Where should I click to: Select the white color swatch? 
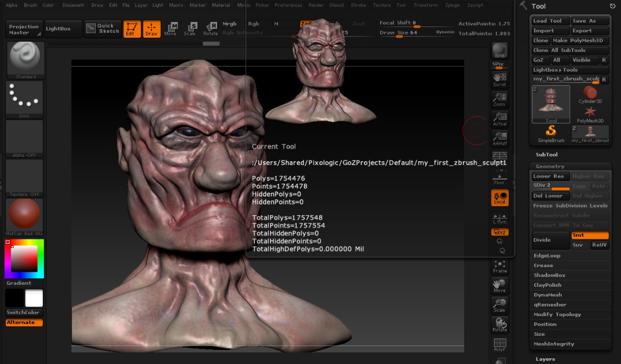(34, 298)
